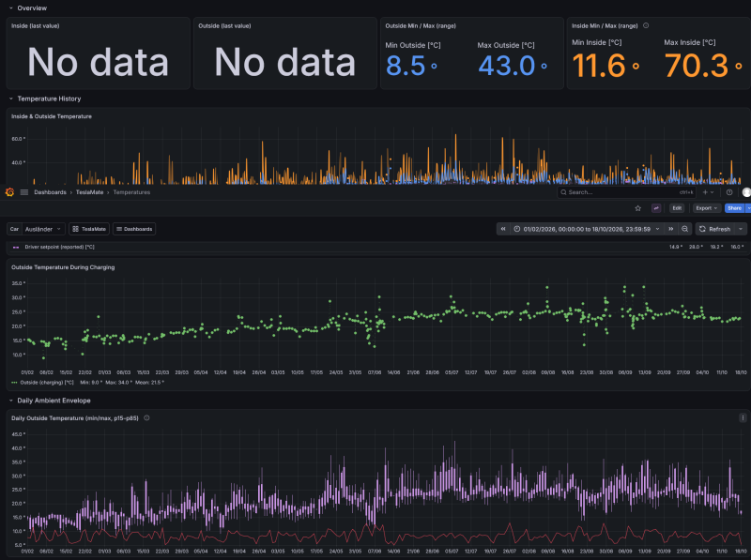Open the TeslaMate dashboard link
The height and width of the screenshot is (560, 751).
tap(89, 229)
